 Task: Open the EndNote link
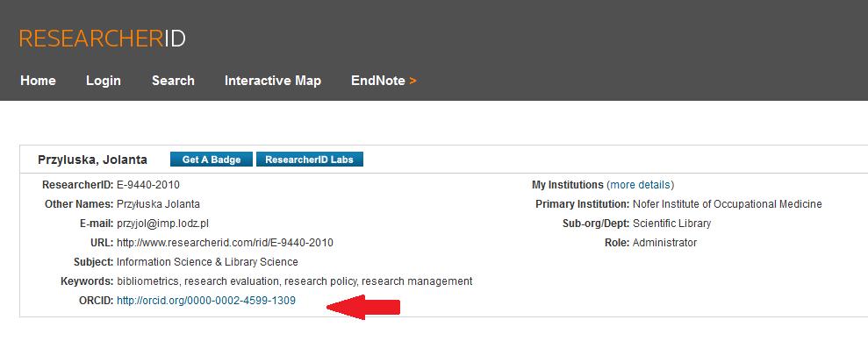pyautogui.click(x=378, y=81)
